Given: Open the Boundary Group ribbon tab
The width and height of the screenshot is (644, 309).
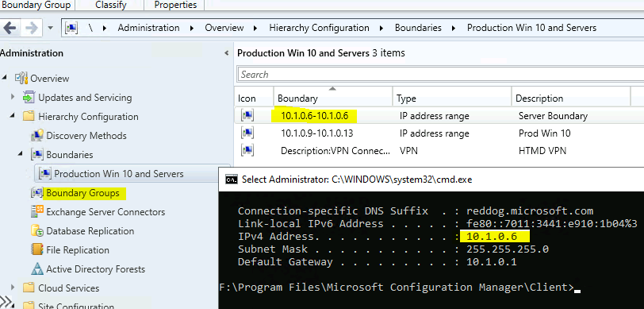Looking at the screenshot, I should [36, 5].
